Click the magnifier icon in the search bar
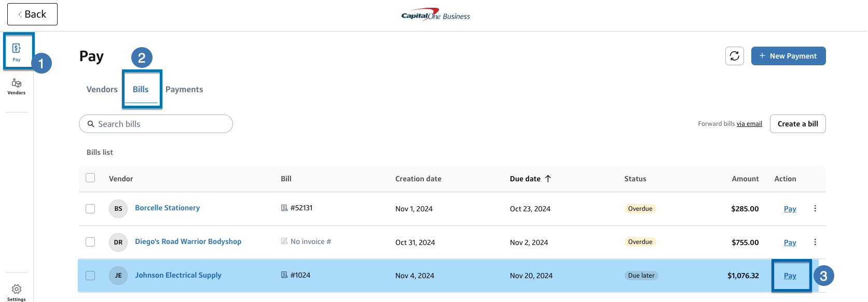Viewport: 868px width, 302px height. click(91, 124)
